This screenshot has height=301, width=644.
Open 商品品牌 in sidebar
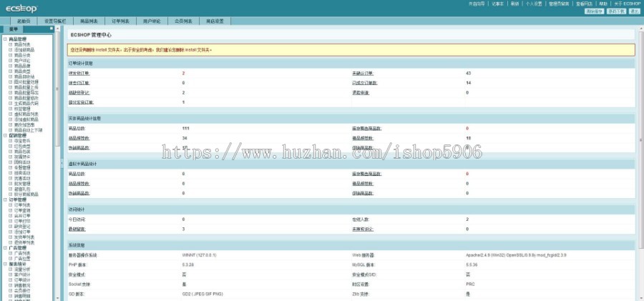coord(22,66)
